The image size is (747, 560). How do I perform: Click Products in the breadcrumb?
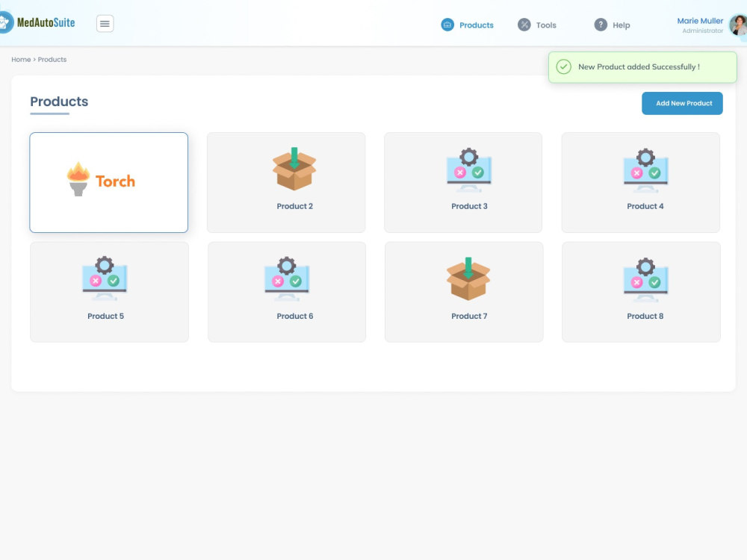coord(52,60)
